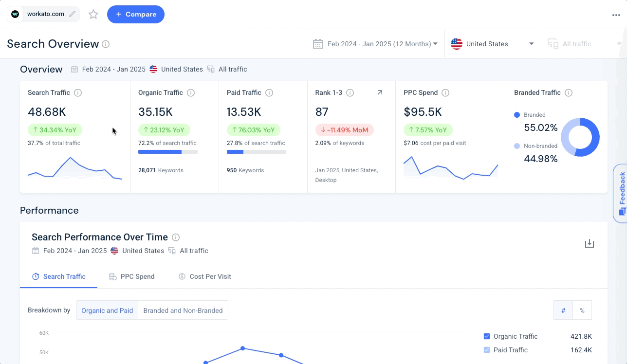Click the Organic Traffic info icon
627x364 pixels.
point(191,93)
